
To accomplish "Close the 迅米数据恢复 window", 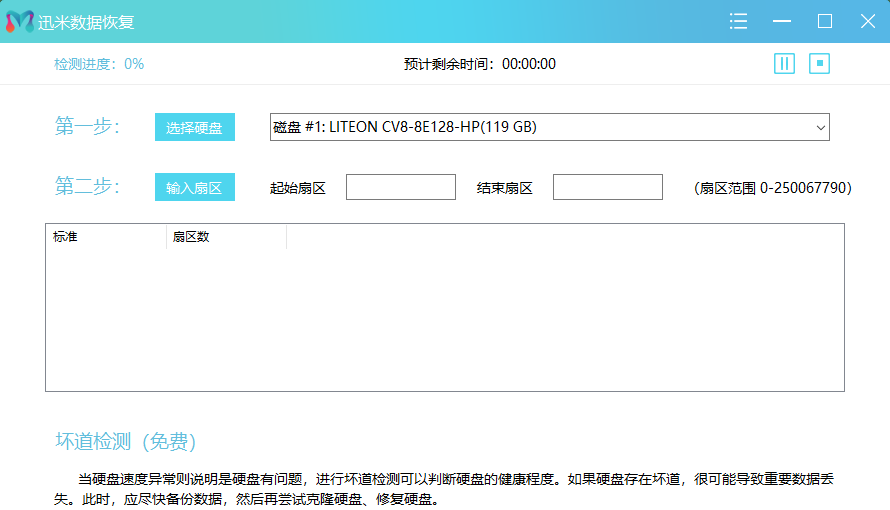I will tap(868, 21).
